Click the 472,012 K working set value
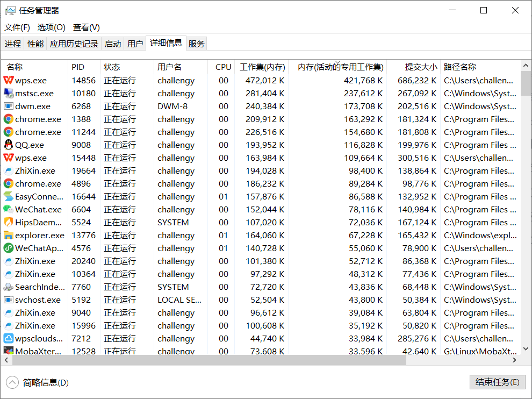This screenshot has width=532, height=399. (265, 81)
